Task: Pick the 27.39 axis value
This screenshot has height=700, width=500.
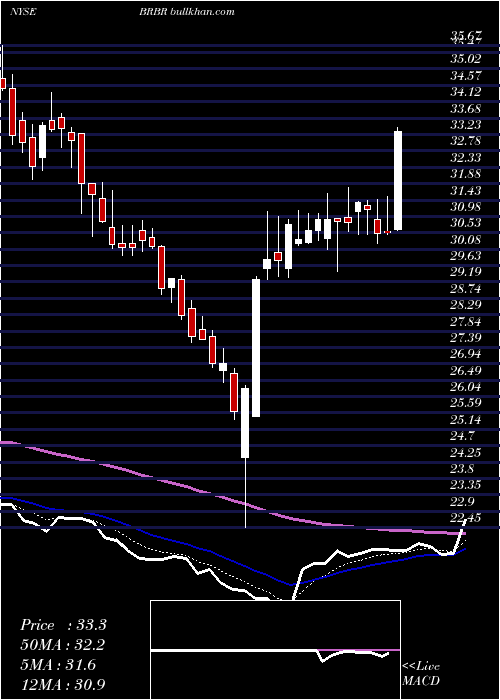Action: click(x=465, y=338)
